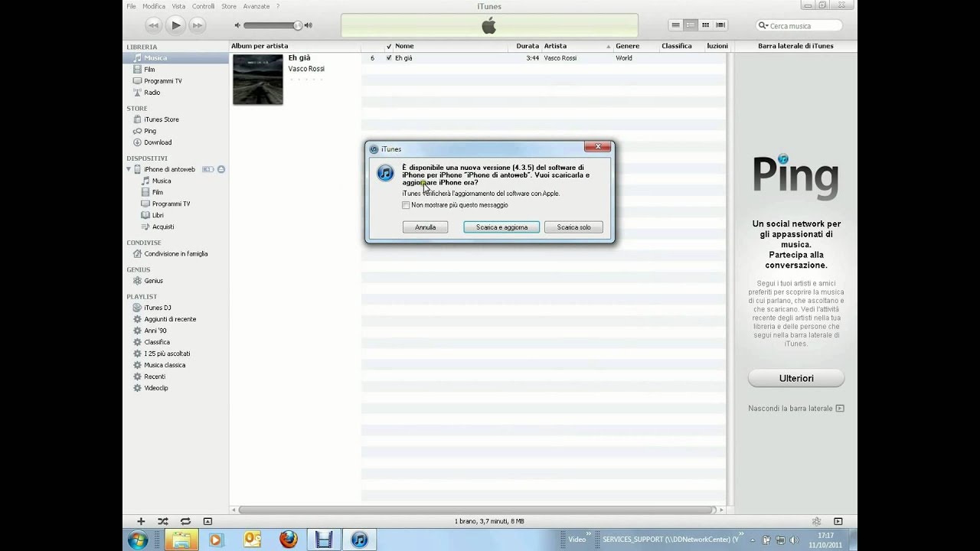Click the iTunes taskbar icon
980x551 pixels.
(x=359, y=540)
